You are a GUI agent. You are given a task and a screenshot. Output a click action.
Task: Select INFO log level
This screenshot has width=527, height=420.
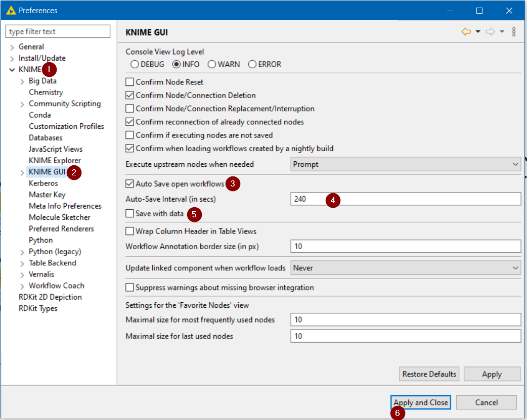[x=186, y=64]
